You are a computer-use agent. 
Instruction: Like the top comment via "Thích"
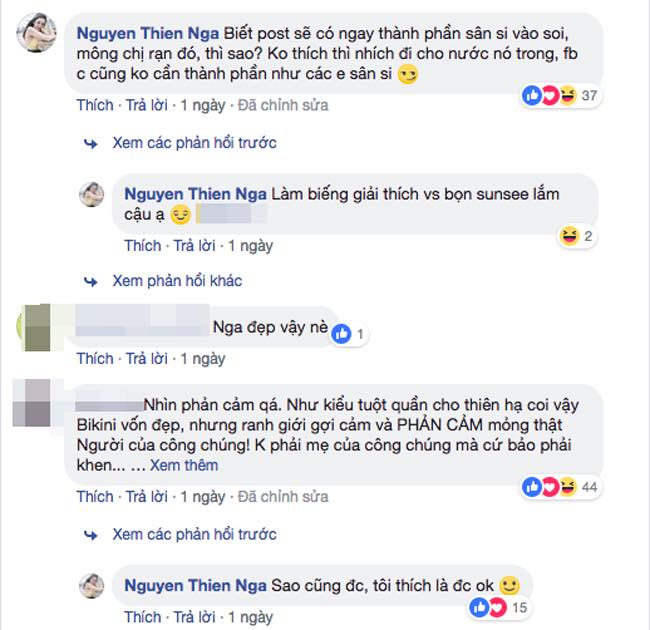[x=95, y=104]
